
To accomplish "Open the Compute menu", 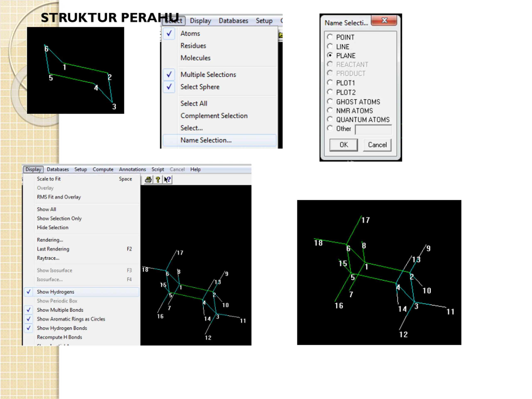I will [x=103, y=169].
